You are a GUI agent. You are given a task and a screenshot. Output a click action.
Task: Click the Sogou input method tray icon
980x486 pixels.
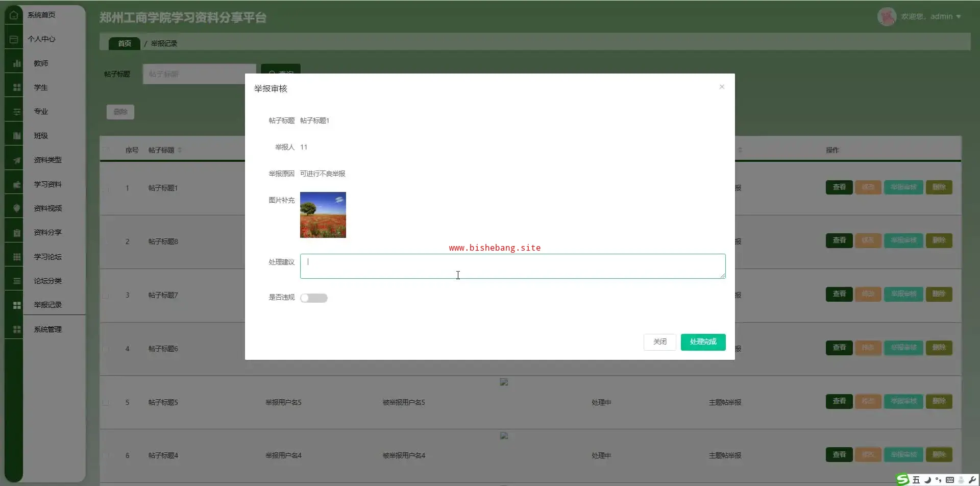point(903,479)
